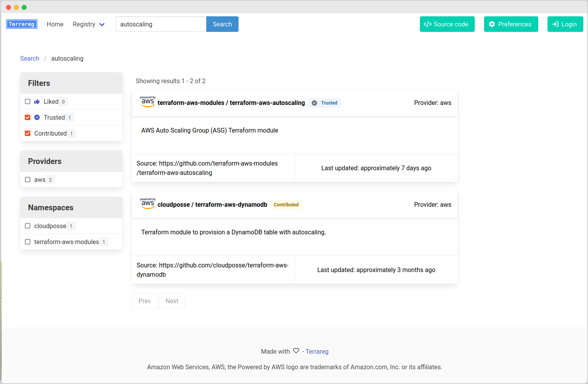588x384 pixels.
Task: Click 'Last updated: approximately 7 days ago'
Action: (x=376, y=168)
